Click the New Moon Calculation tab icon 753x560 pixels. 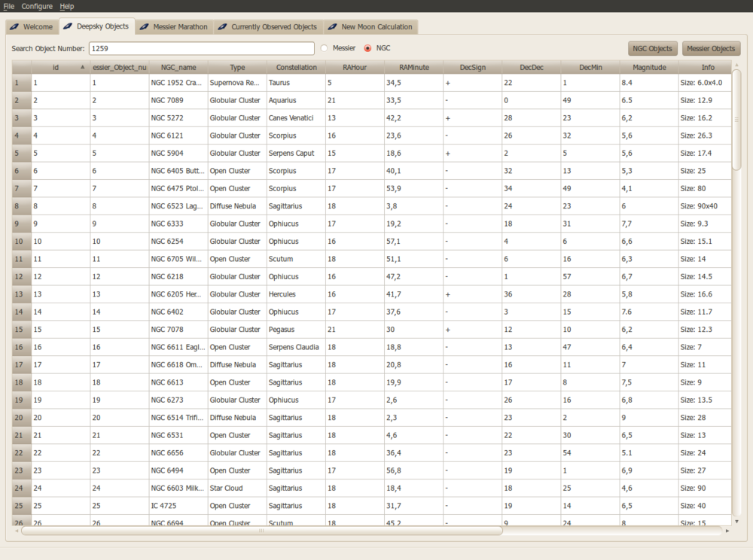(333, 27)
